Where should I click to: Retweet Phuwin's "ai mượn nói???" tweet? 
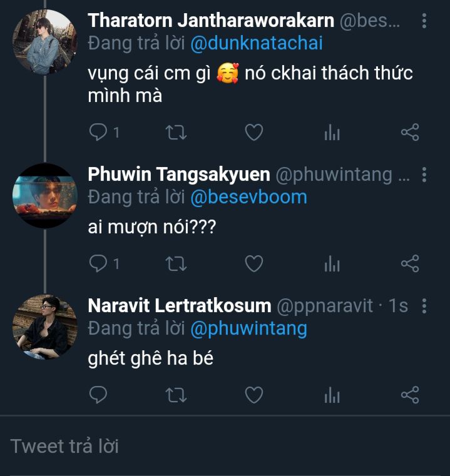pos(176,264)
